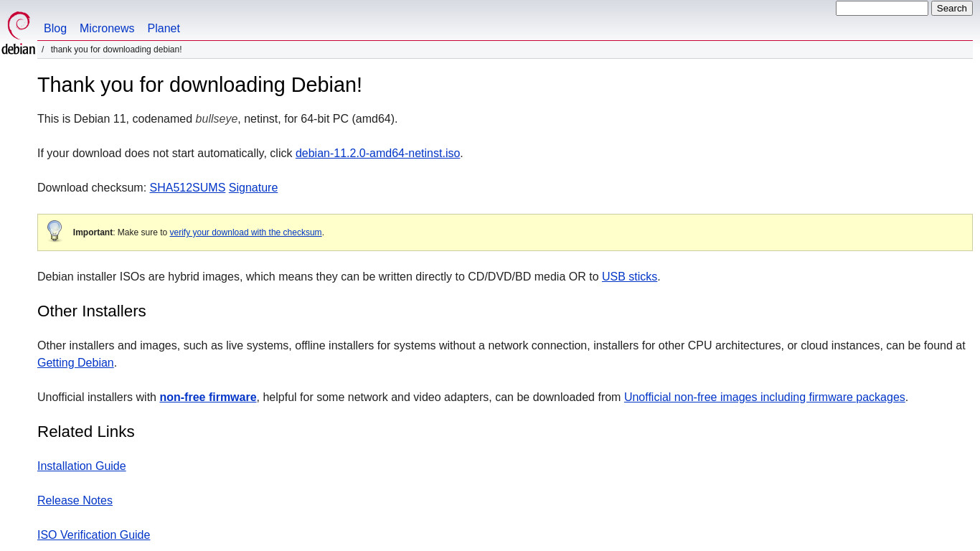Open the Installation Guide link
The height and width of the screenshot is (551, 980).
tap(82, 466)
